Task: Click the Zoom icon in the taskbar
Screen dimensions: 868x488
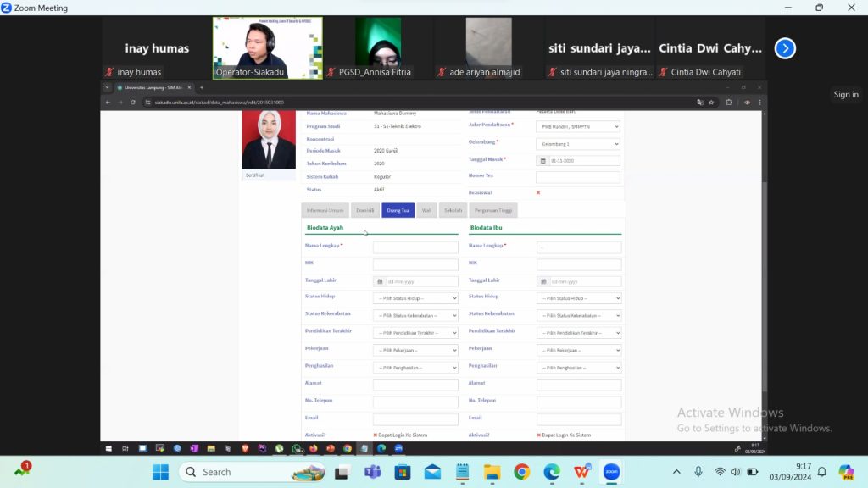Action: coord(610,472)
